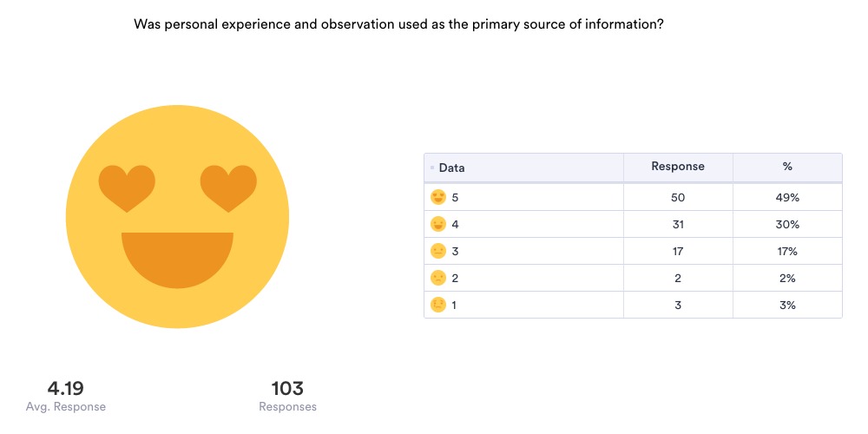Image resolution: width=868 pixels, height=434 pixels.
Task: Click the Avg. Response label
Action: click(66, 406)
